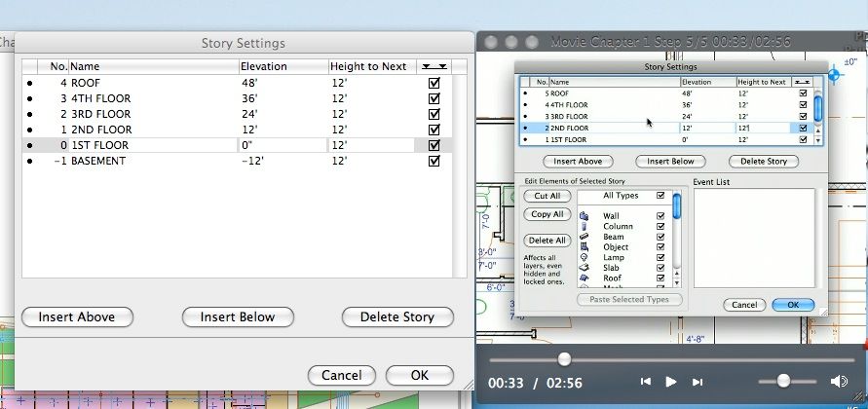Click the Name column header in Story Settings
868x409 pixels.
[154, 66]
